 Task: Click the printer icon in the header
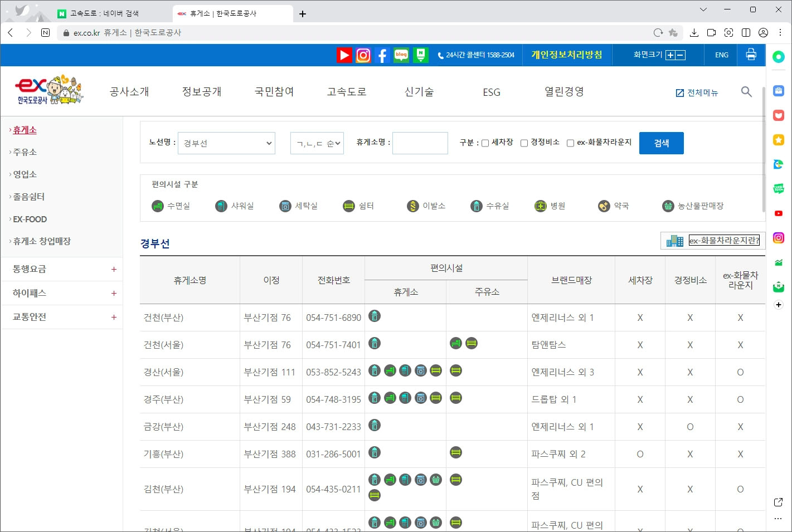751,55
